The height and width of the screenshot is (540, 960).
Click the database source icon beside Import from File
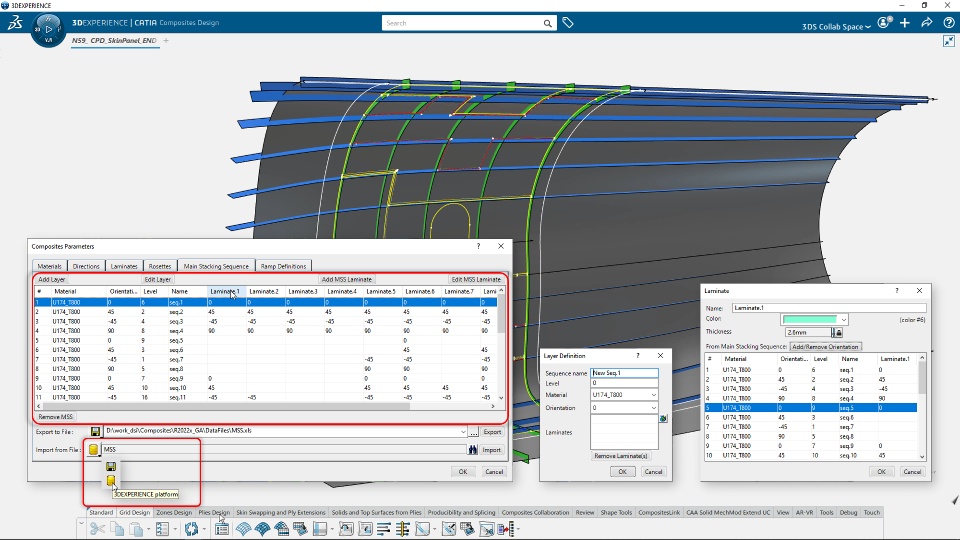93,449
